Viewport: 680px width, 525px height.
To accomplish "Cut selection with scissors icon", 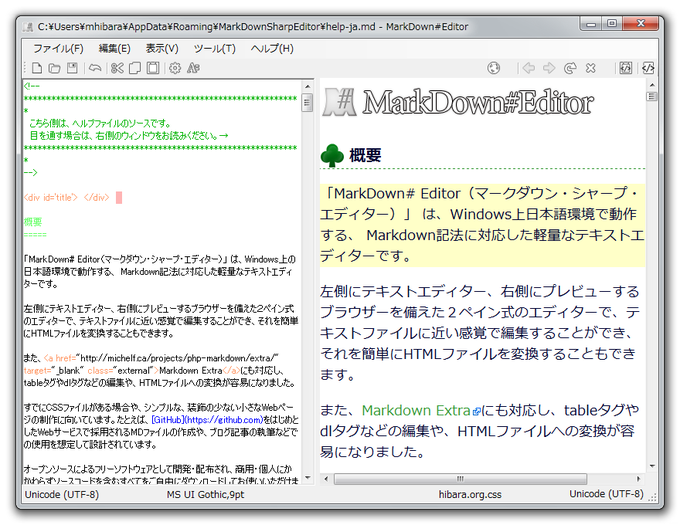I will (117, 68).
